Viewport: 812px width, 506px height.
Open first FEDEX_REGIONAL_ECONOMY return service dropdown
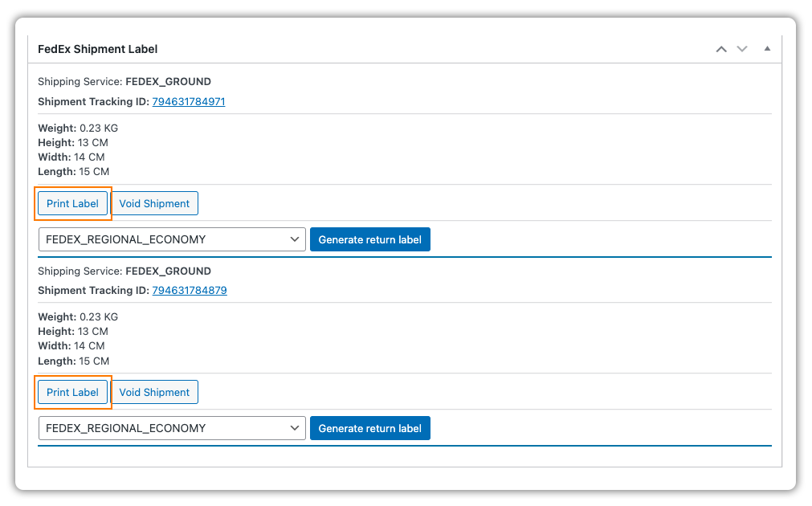click(172, 239)
